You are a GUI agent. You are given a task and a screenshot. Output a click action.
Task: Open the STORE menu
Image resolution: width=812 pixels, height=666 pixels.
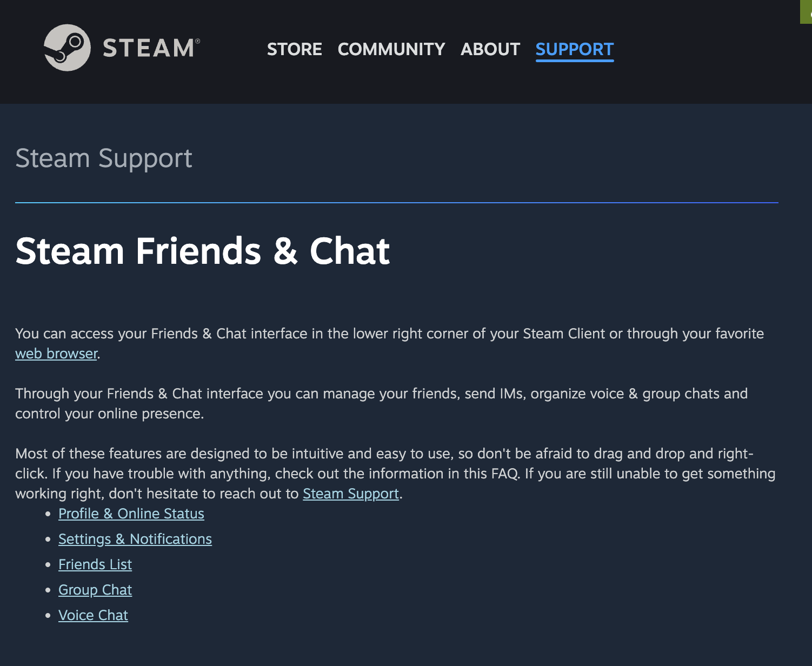(294, 49)
